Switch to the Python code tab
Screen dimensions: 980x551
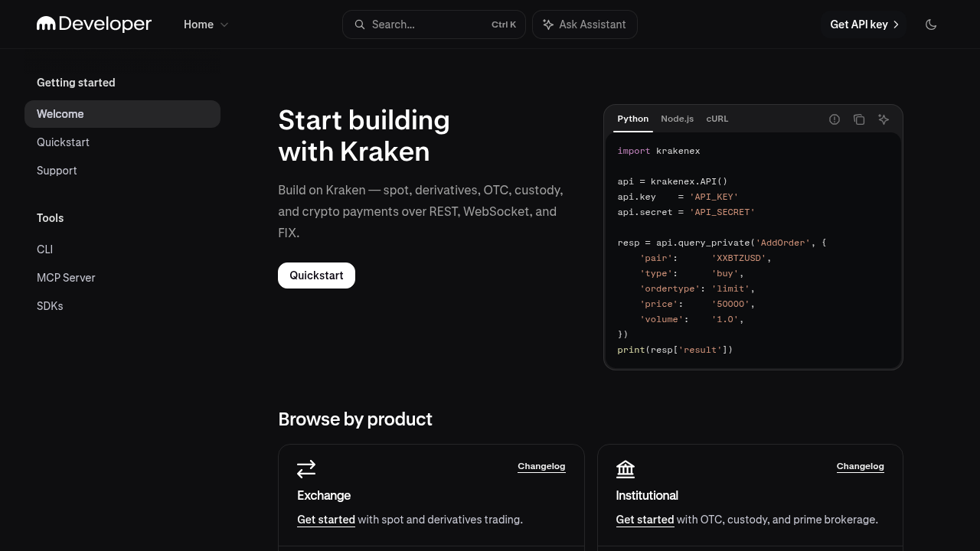point(633,119)
